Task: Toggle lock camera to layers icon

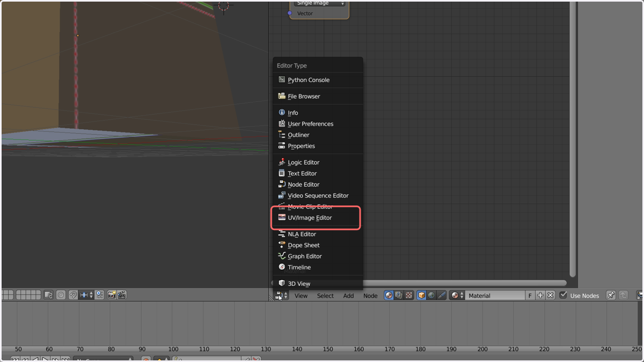Action: 48,295
